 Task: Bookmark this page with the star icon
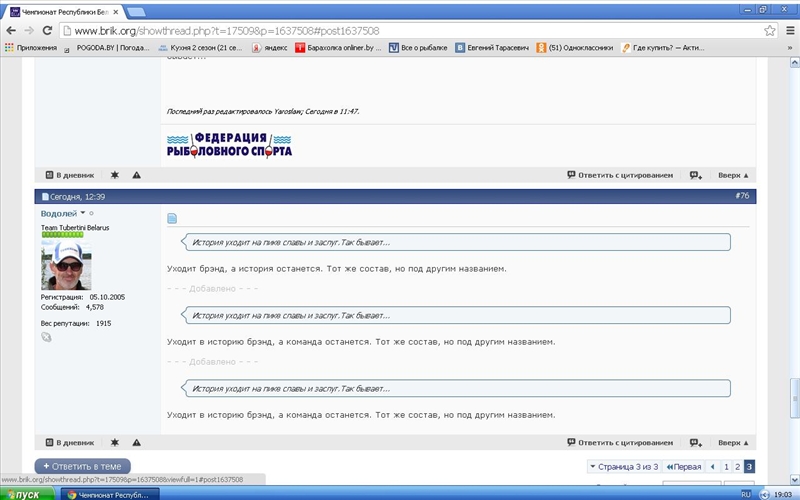769,30
